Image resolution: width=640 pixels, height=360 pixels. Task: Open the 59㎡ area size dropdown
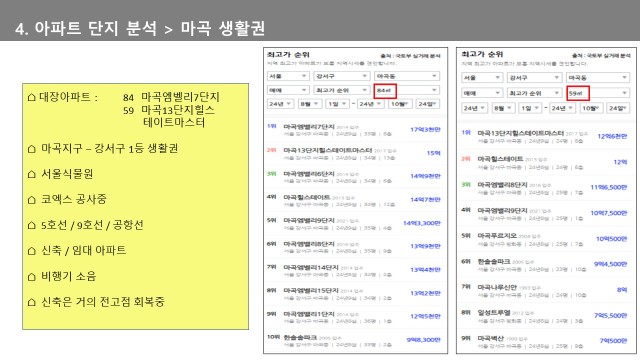pyautogui.click(x=598, y=93)
